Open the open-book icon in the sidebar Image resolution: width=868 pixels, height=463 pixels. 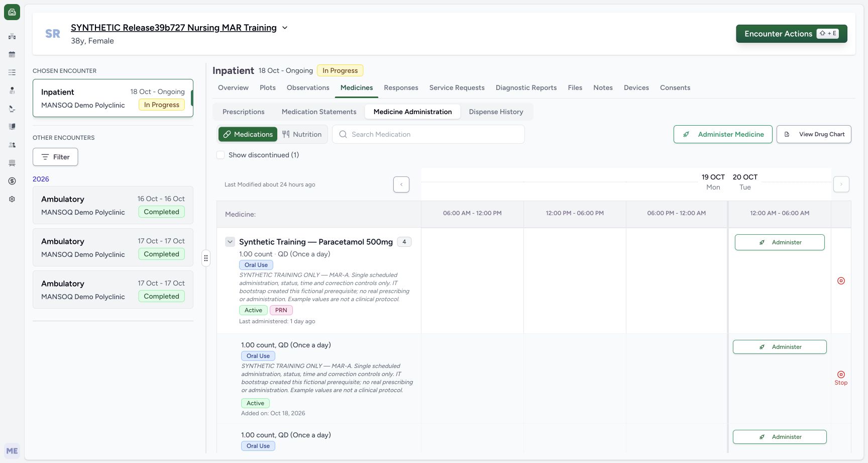(x=12, y=127)
